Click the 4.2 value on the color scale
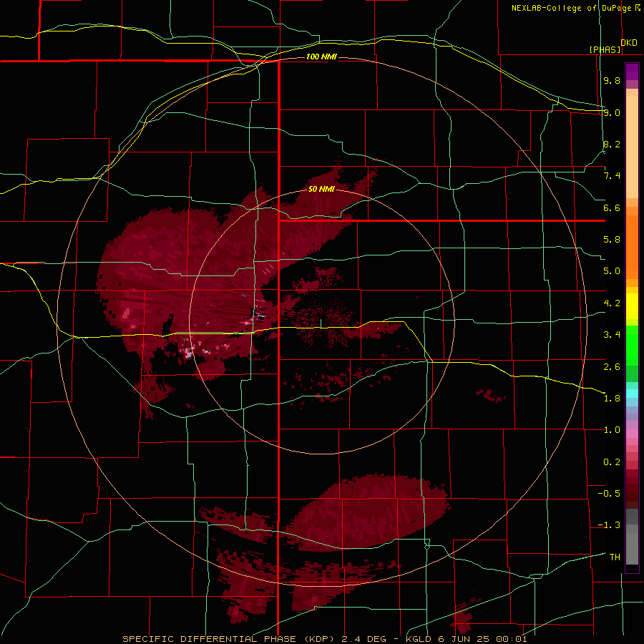Image resolution: width=644 pixels, height=644 pixels. [x=612, y=303]
